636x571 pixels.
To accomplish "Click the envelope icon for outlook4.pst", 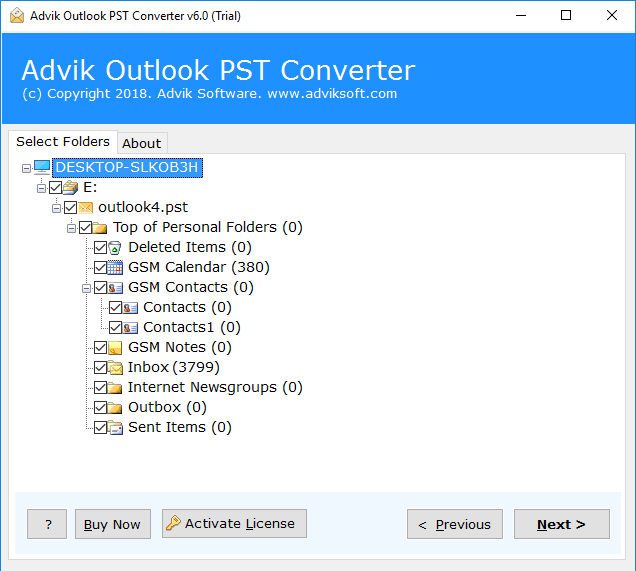I will 86,208.
